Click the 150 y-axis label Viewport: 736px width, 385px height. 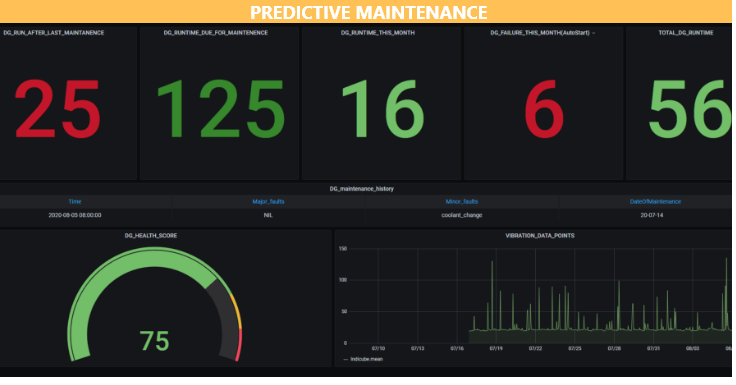[343, 249]
